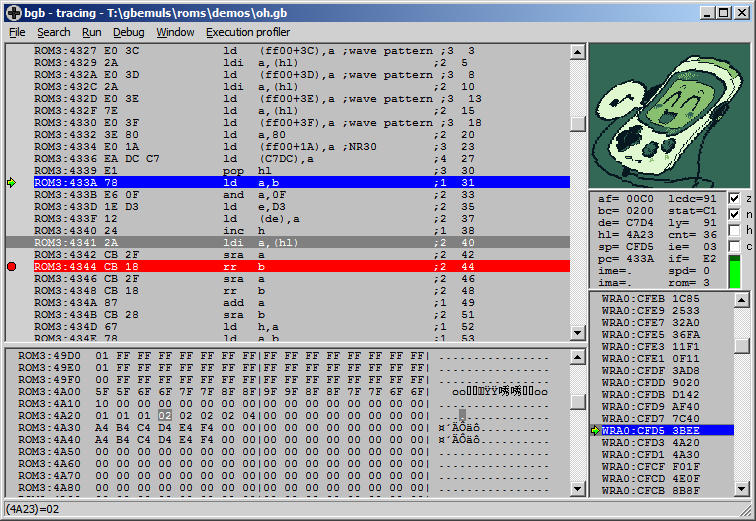
Task: Click the memory dump scrollbar thumb
Action: coord(578,401)
